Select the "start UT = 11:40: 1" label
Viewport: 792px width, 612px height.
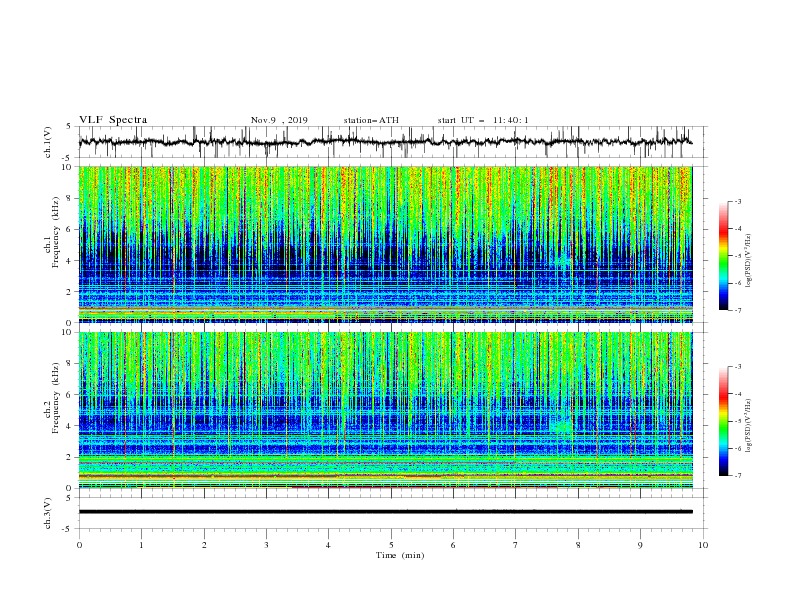pyautogui.click(x=483, y=120)
